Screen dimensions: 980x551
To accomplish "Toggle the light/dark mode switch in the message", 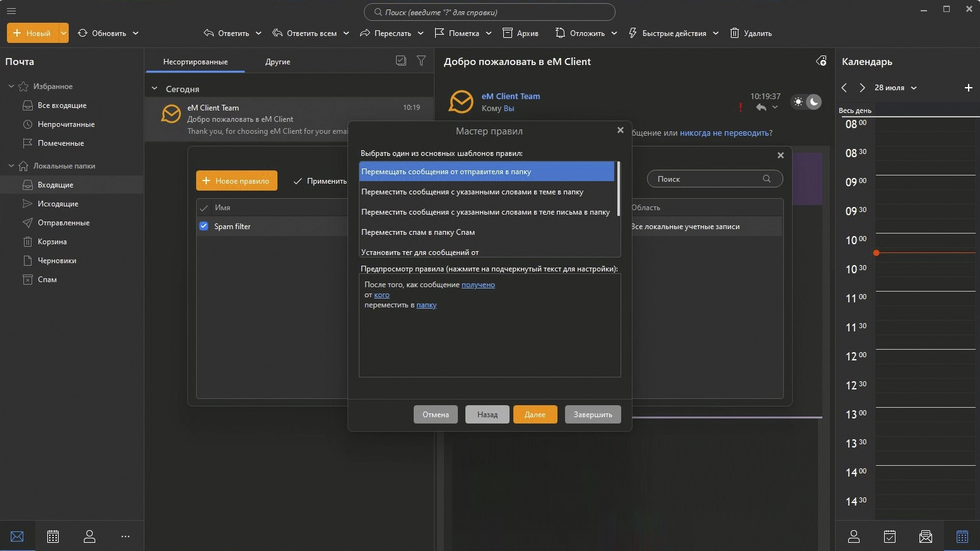I will (807, 102).
